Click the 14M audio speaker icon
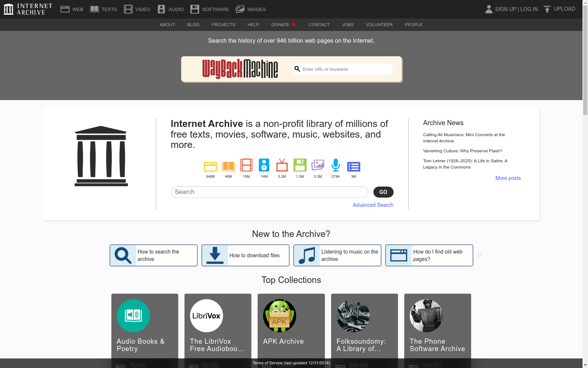Image resolution: width=588 pixels, height=368 pixels. coord(264,165)
